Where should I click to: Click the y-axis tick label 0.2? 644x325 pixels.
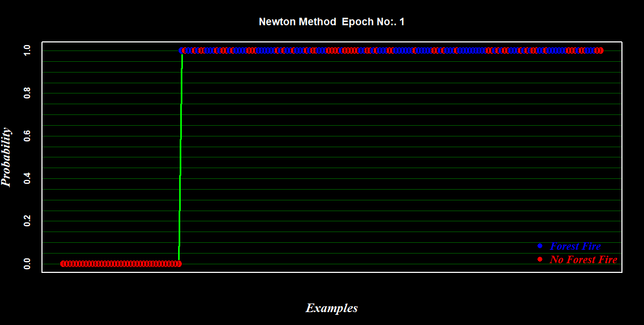[x=27, y=221]
